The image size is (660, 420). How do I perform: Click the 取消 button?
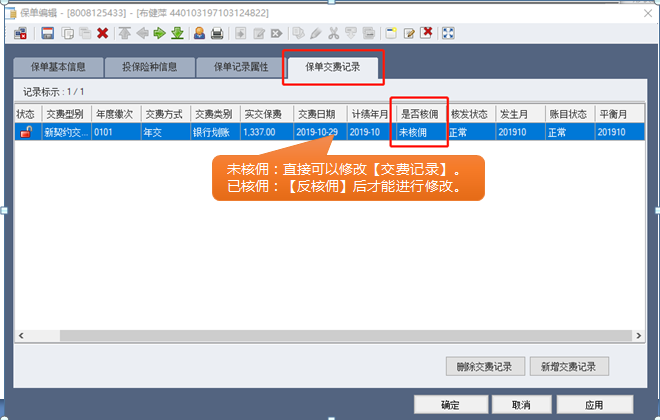tap(520, 405)
